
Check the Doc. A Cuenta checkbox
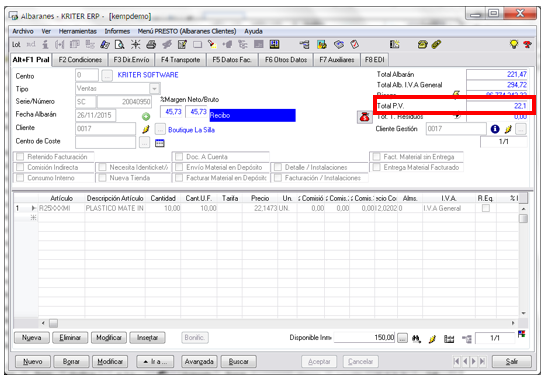pyautogui.click(x=179, y=157)
